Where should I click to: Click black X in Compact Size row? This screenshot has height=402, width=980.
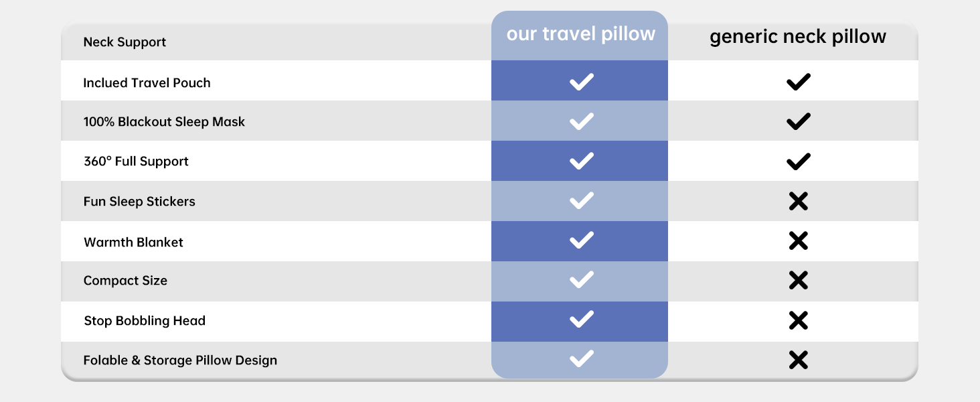click(798, 281)
